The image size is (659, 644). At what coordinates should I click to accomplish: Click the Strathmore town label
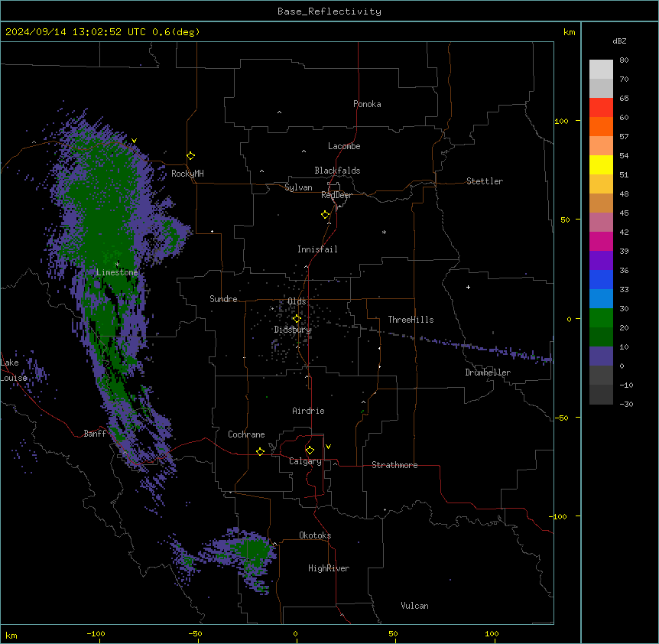[x=394, y=465]
